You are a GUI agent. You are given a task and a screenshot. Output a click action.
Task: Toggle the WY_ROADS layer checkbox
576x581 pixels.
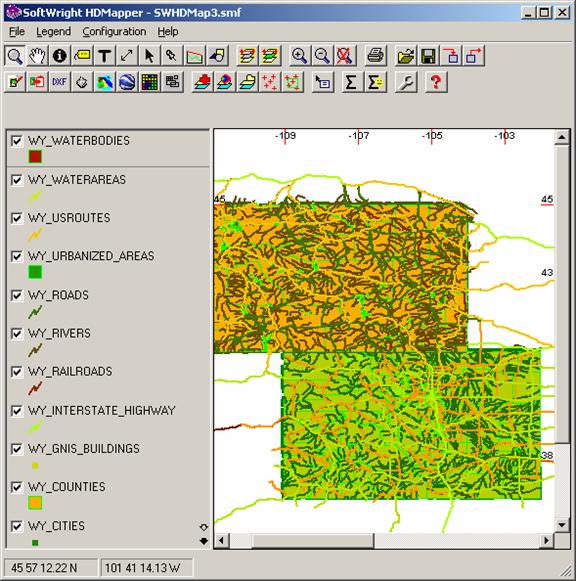(x=16, y=295)
